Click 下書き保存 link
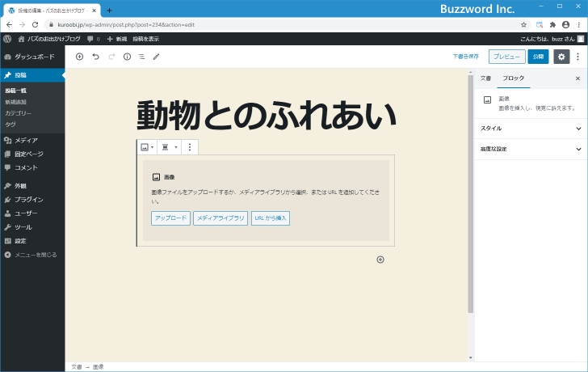The width and height of the screenshot is (588, 372). [466, 57]
